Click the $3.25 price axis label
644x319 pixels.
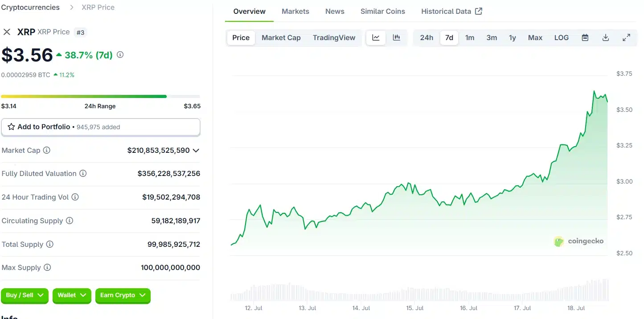point(624,145)
